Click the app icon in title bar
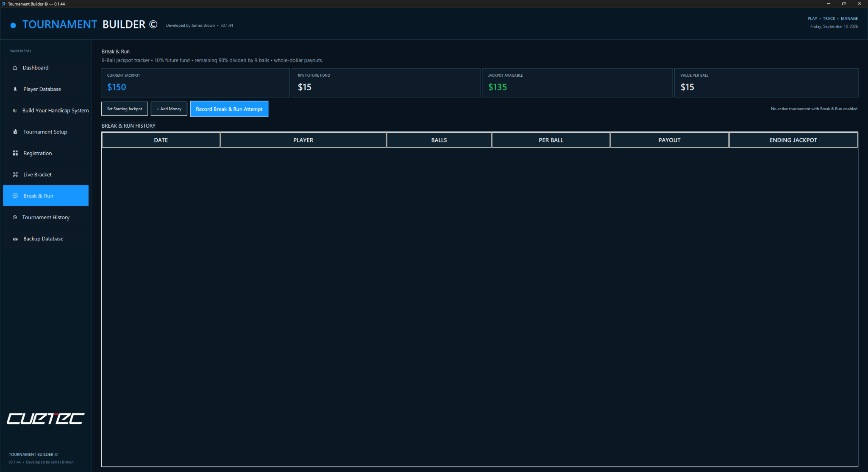 pyautogui.click(x=4, y=4)
